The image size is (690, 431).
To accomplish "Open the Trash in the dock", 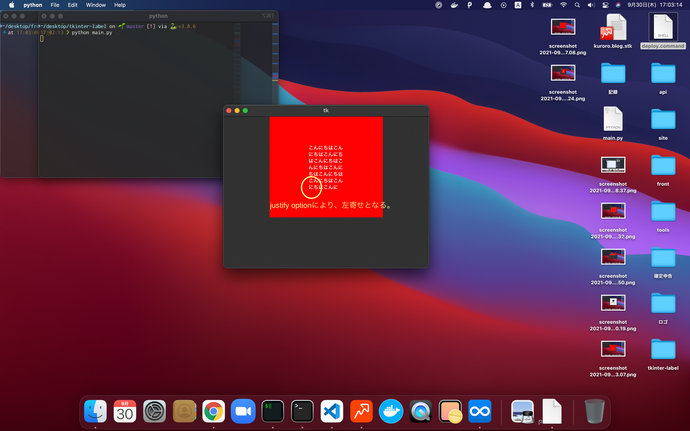I will point(594,410).
